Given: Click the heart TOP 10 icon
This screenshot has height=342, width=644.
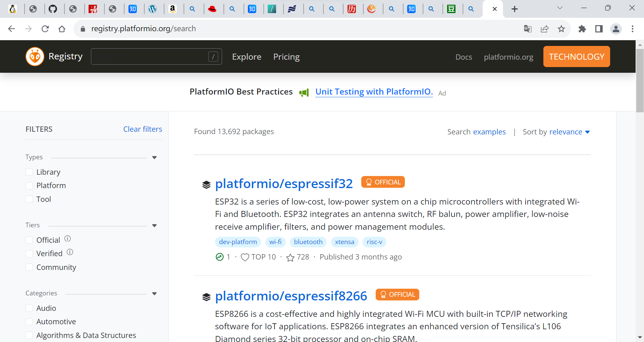Looking at the screenshot, I should click(245, 257).
